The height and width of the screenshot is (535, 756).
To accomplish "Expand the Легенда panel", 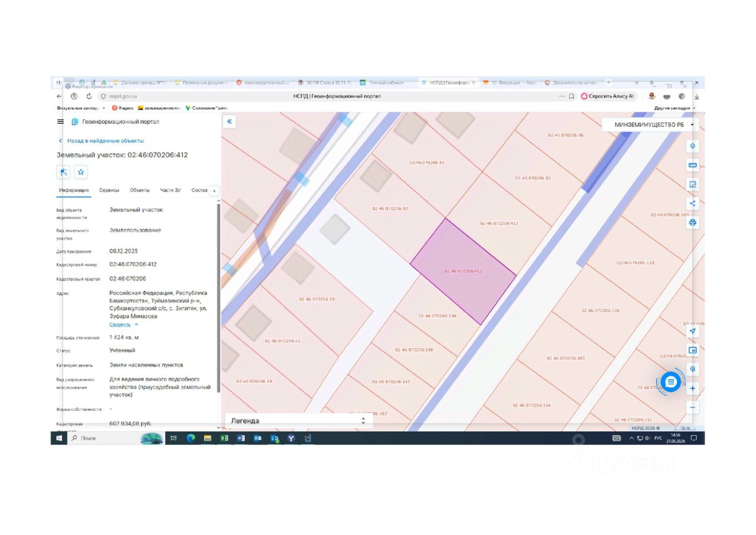I will [x=299, y=421].
